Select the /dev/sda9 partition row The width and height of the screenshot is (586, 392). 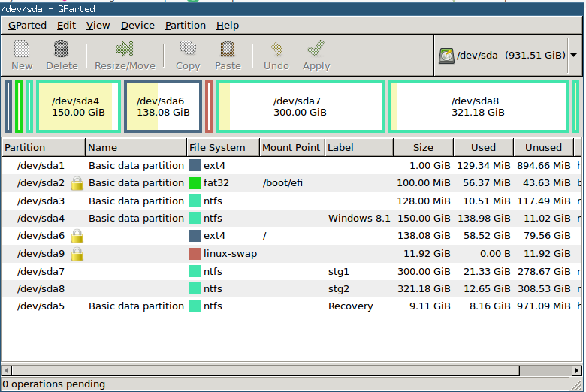pyautogui.click(x=292, y=254)
